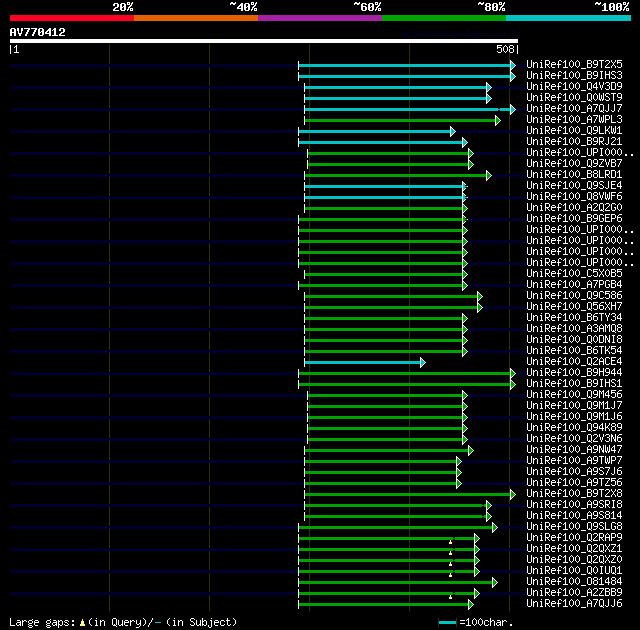Select the UniRef100_Q0IUQ1 label
640x630 pixels.
(574, 571)
